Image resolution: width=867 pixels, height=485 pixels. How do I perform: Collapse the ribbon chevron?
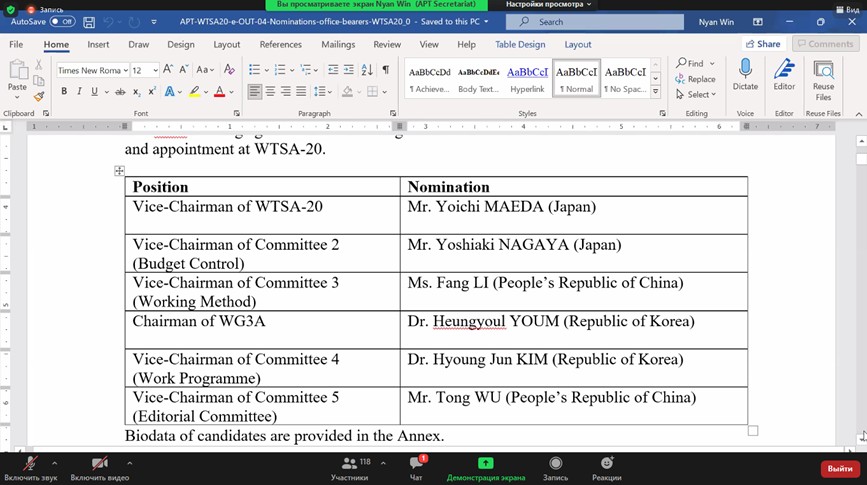tap(859, 114)
